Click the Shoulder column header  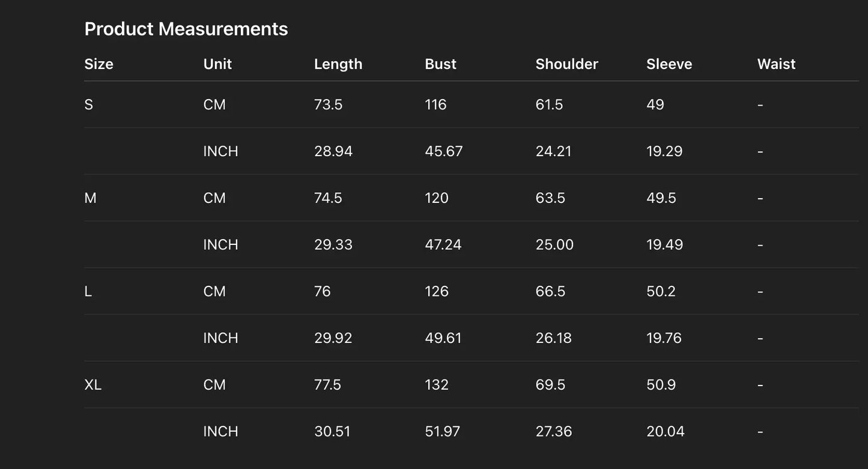pos(566,64)
